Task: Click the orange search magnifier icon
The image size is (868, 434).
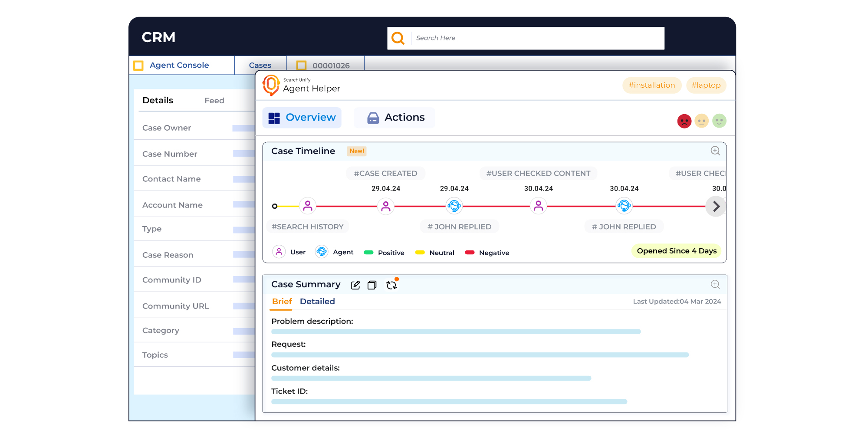Action: (398, 38)
